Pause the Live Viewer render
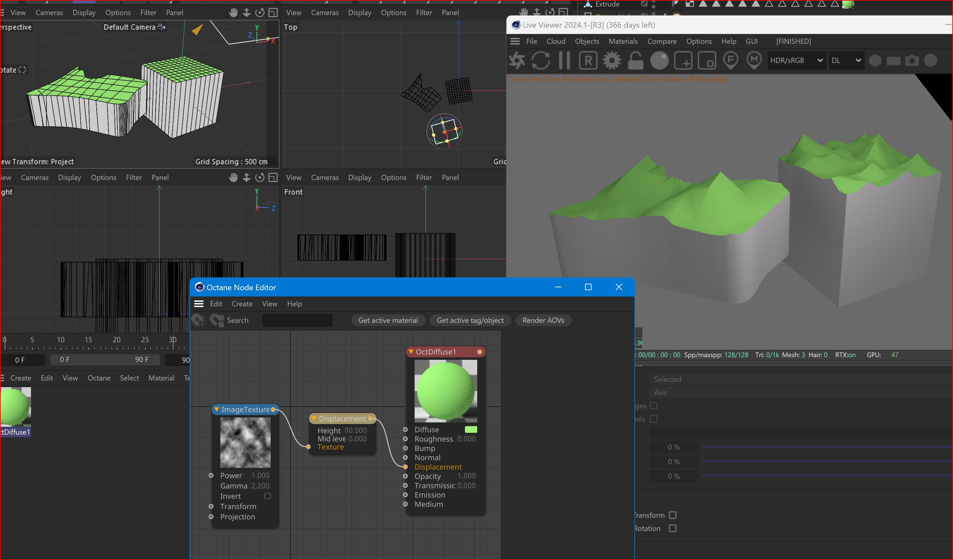953x560 pixels. coord(564,60)
